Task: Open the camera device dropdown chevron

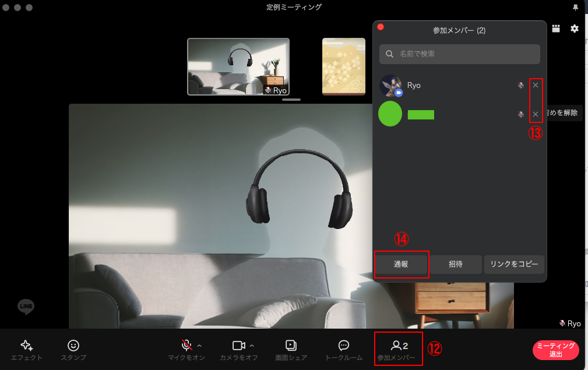Action: tap(251, 344)
